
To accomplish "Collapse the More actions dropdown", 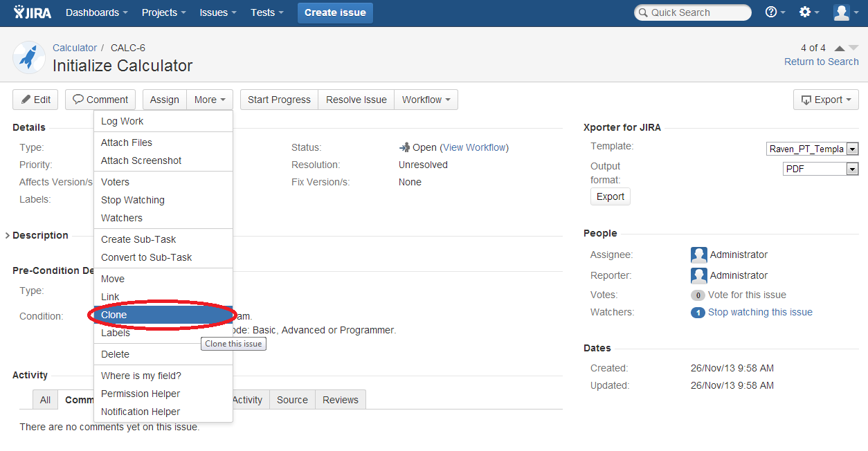I will 210,100.
